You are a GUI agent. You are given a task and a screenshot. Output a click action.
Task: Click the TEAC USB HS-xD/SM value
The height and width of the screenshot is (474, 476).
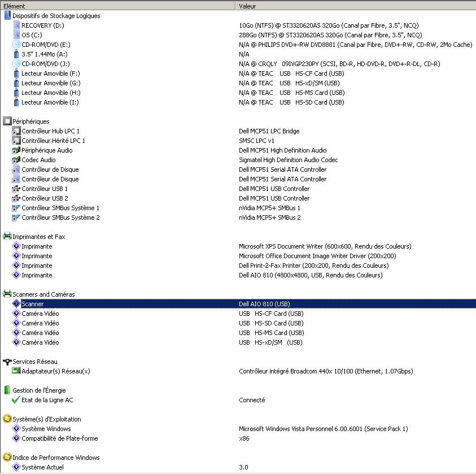click(289, 83)
